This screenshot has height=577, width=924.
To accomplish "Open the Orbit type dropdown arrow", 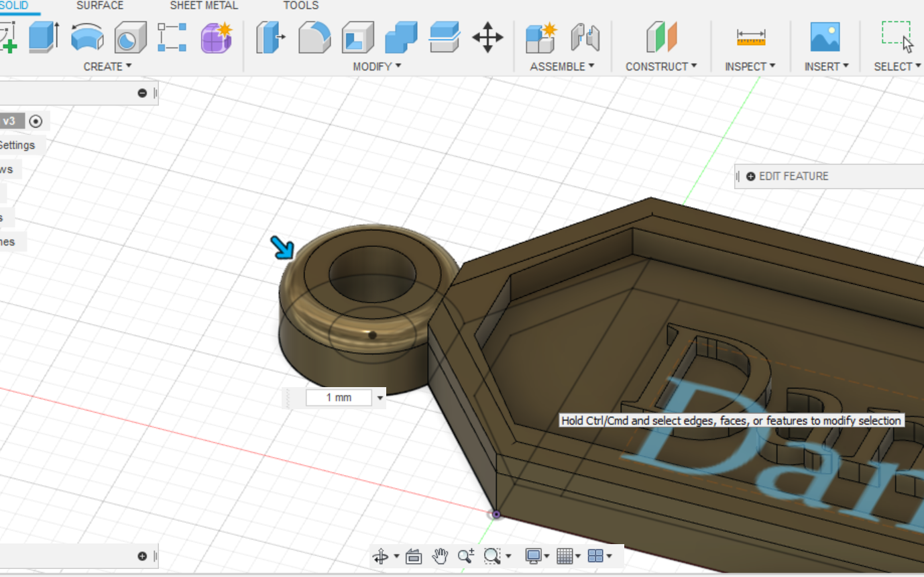I will 396,556.
